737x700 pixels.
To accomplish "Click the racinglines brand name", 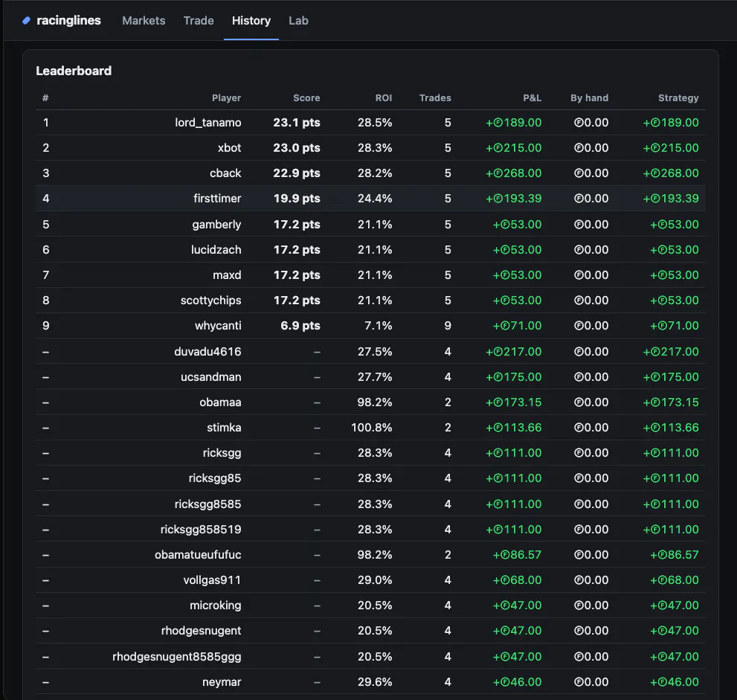I will point(68,21).
